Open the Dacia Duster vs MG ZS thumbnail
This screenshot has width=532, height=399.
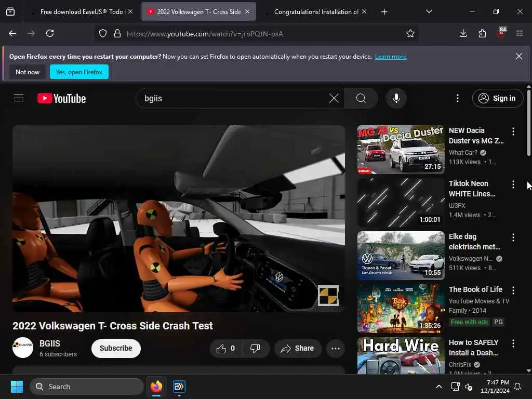pos(401,150)
